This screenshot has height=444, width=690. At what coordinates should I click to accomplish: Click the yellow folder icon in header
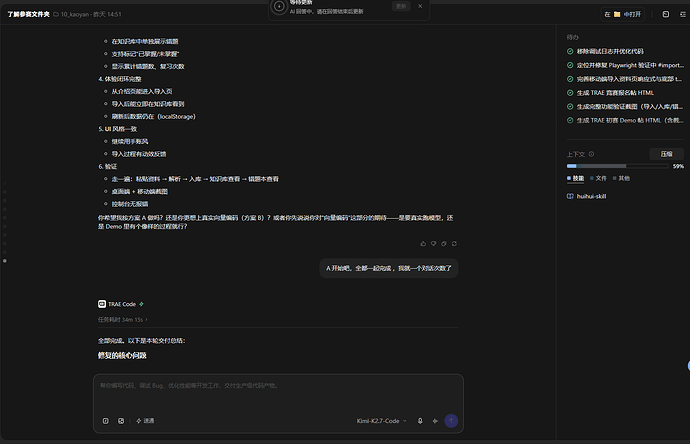pos(617,15)
